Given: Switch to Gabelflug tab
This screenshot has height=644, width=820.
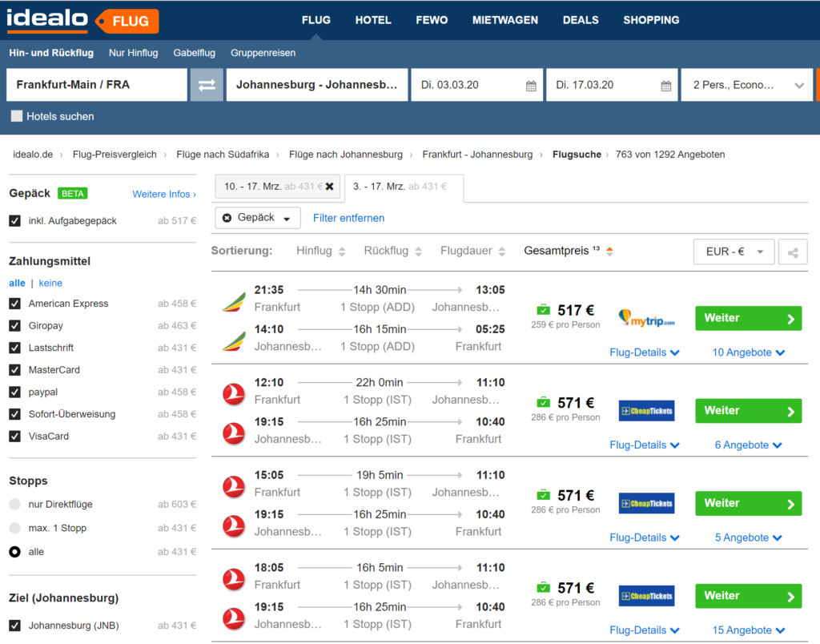Looking at the screenshot, I should [x=194, y=53].
